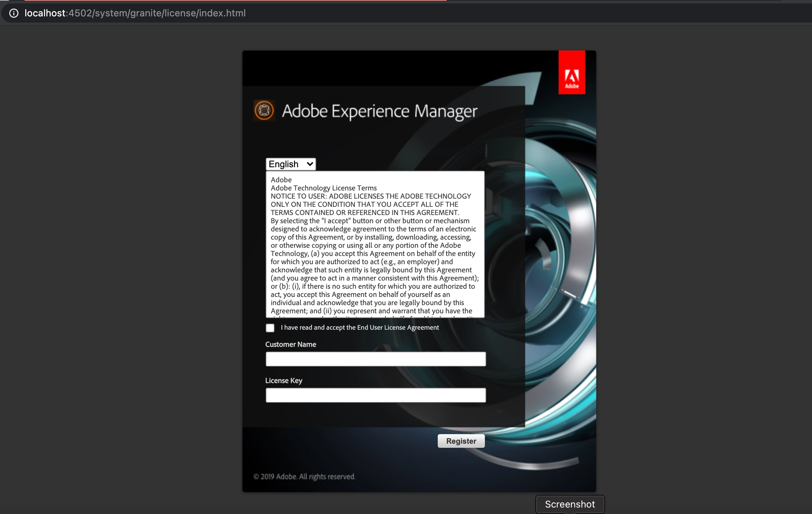Check the End User License Agreement checkbox
The image size is (812, 514).
point(270,328)
